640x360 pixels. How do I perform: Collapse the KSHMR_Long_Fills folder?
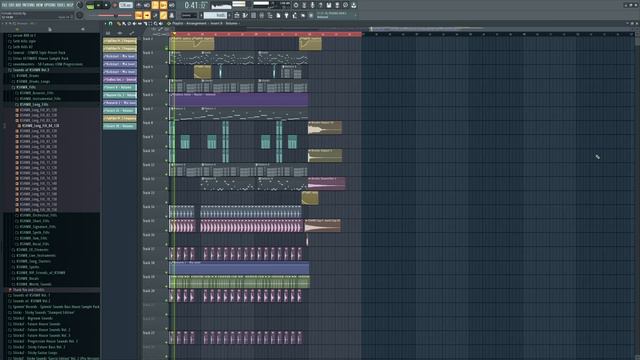tap(32, 104)
